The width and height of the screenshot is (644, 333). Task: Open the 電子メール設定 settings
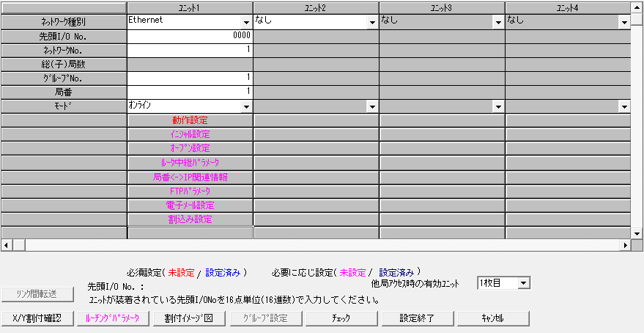click(x=190, y=205)
